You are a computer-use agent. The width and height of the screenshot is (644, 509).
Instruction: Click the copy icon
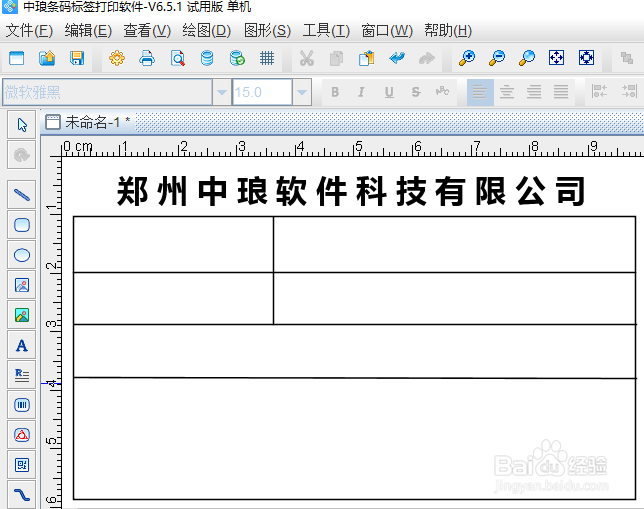point(336,58)
